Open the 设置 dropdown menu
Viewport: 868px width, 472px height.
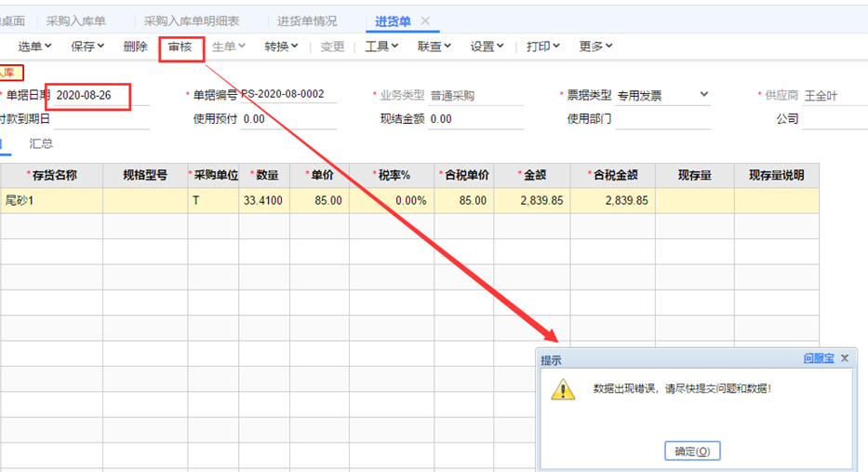[x=487, y=47]
